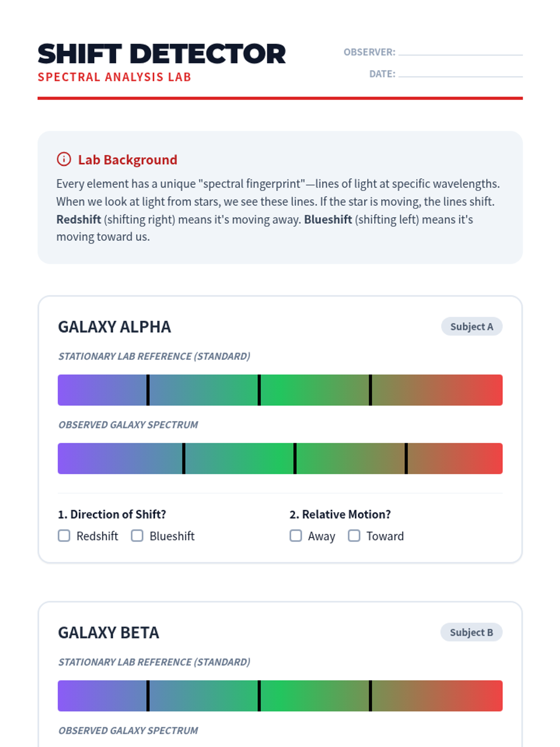Click the Galaxy Beta heading
This screenshot has width=560, height=747.
click(x=108, y=633)
